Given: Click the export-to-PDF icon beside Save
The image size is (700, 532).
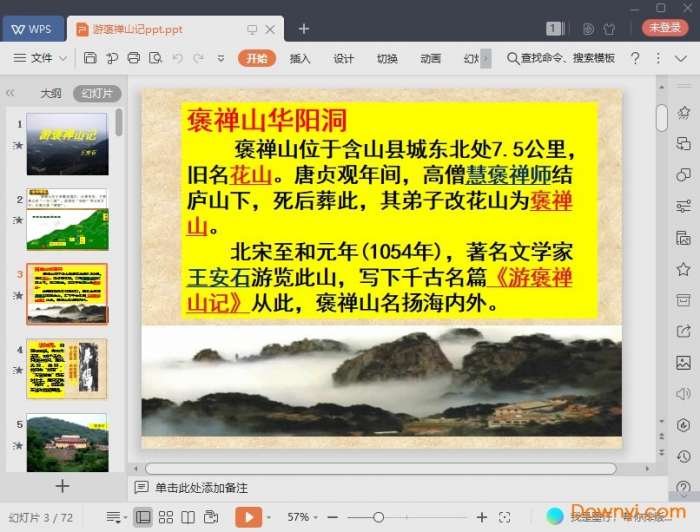Looking at the screenshot, I should [112, 58].
